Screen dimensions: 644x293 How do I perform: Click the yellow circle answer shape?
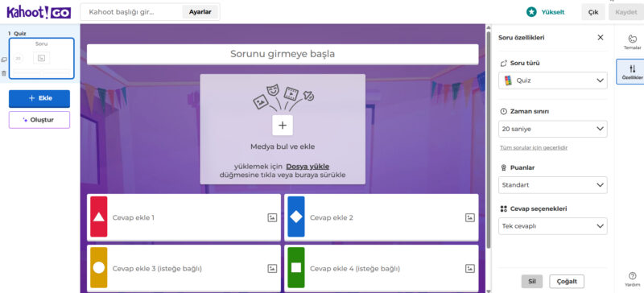pyautogui.click(x=98, y=267)
